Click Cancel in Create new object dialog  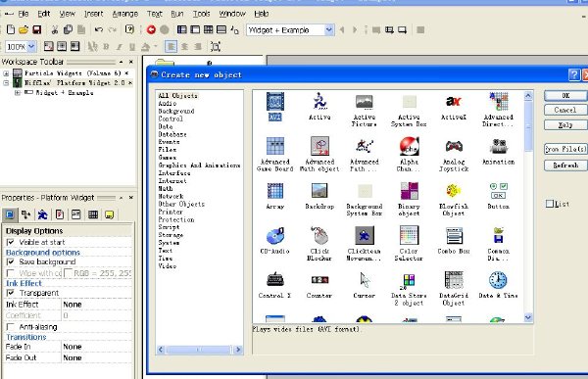[565, 110]
